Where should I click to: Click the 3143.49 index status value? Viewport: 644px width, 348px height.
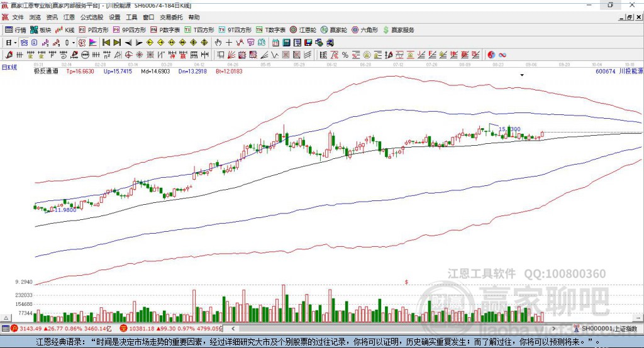pyautogui.click(x=30, y=329)
